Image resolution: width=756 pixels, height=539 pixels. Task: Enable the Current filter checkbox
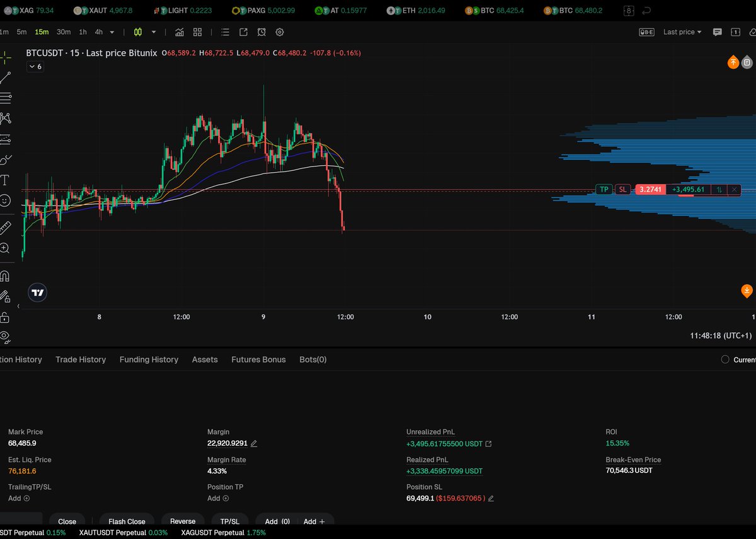coord(724,359)
